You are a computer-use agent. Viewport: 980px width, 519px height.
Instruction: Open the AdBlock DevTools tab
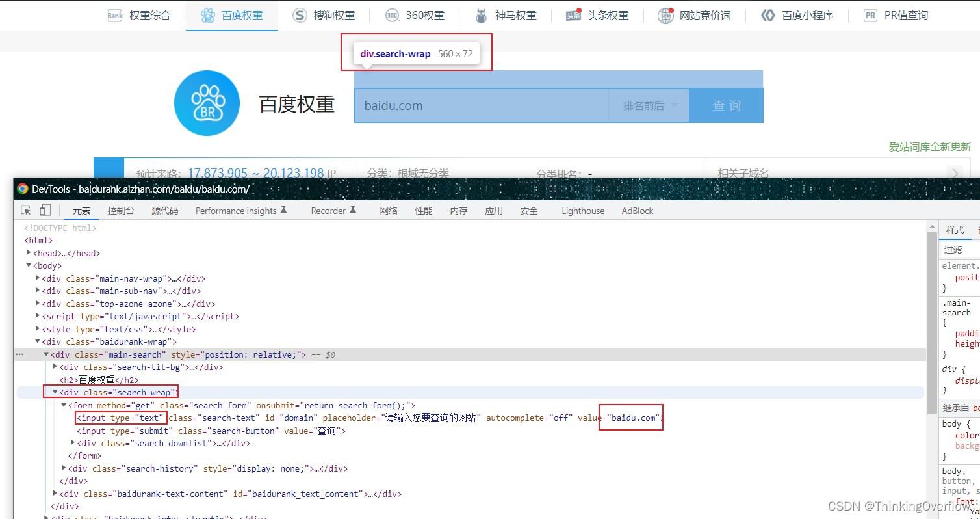tap(638, 211)
